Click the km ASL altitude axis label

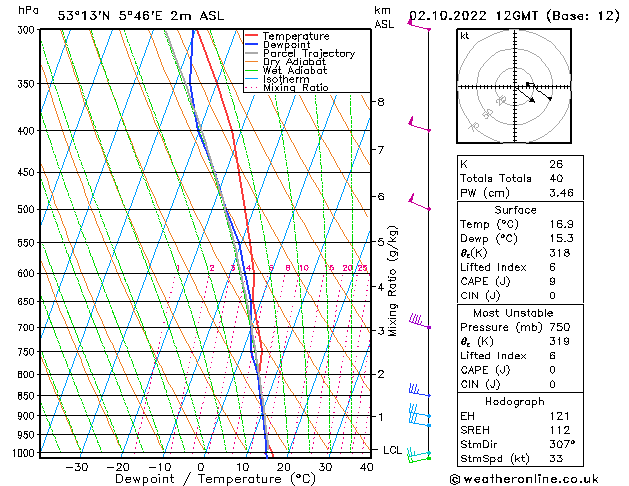(x=384, y=17)
